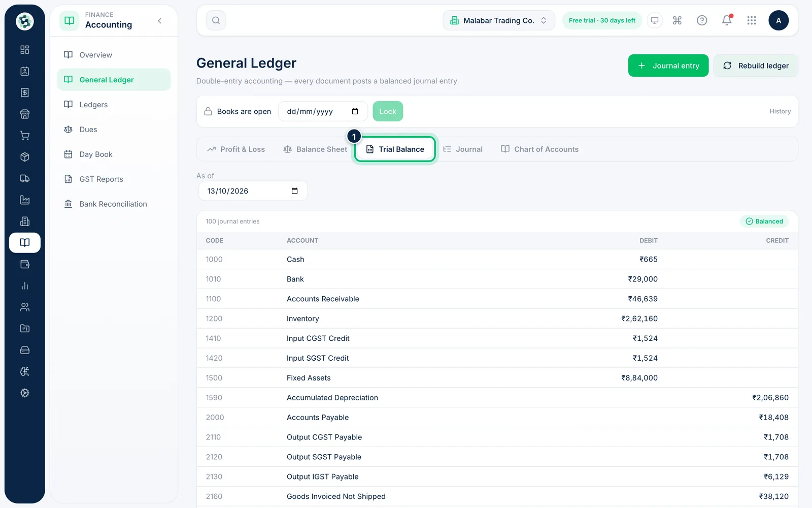
Task: Switch to the Balance Sheet tab
Action: point(315,149)
